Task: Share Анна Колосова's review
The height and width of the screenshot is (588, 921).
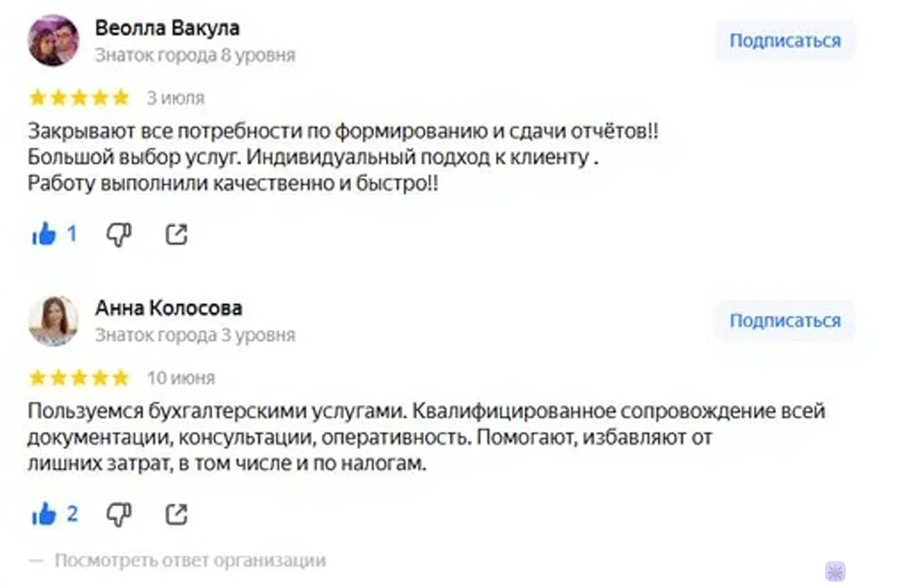Action: point(176,514)
